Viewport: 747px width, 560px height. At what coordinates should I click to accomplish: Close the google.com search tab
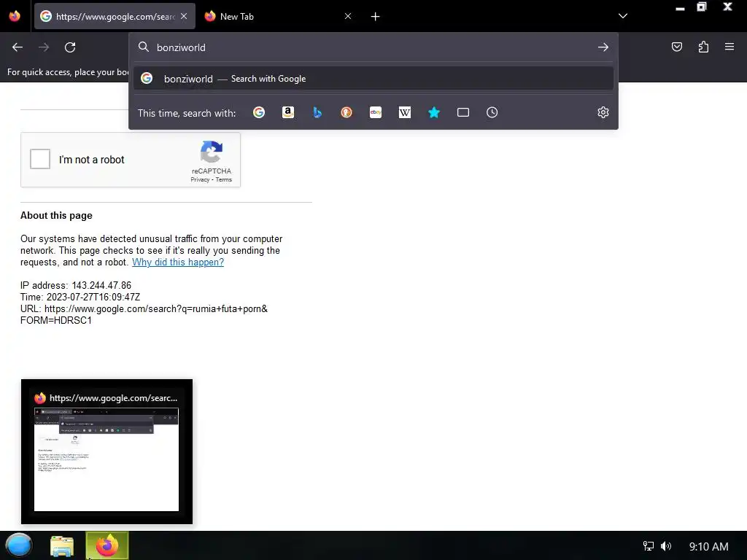[x=184, y=16]
